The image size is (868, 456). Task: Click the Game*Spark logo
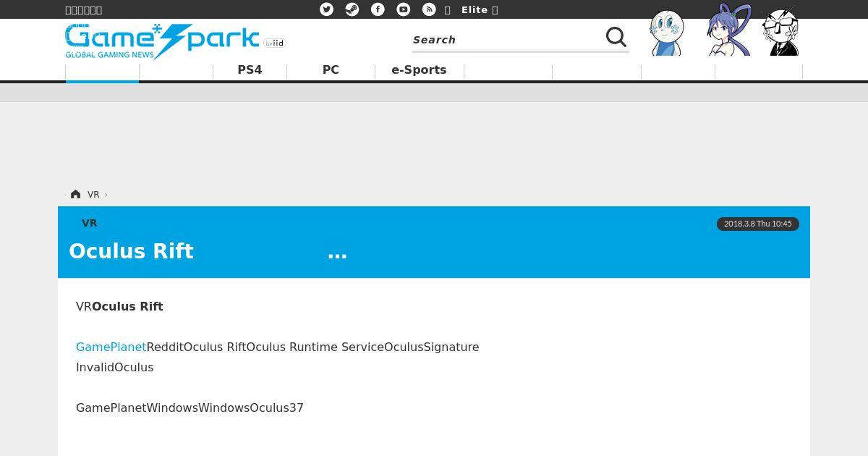[162, 42]
